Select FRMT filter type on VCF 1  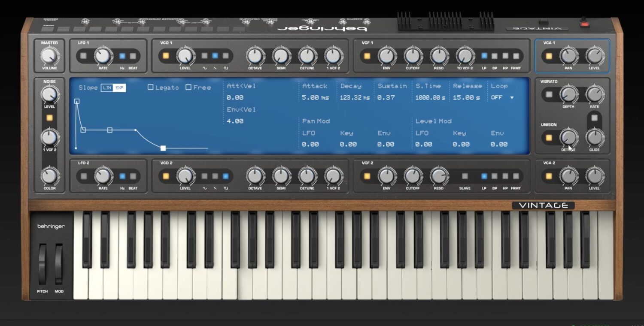(516, 56)
